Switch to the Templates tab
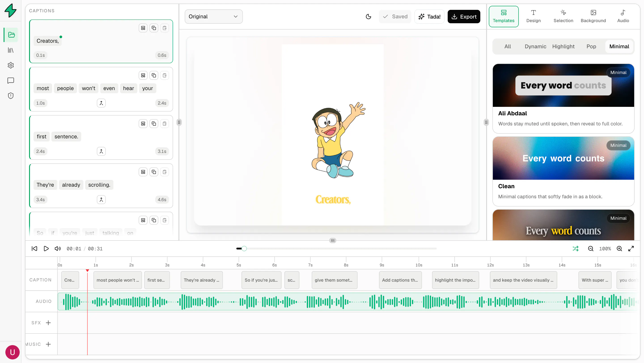This screenshot has height=363, width=644. [x=504, y=17]
